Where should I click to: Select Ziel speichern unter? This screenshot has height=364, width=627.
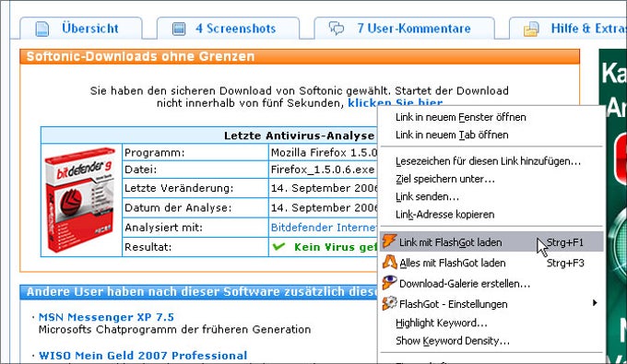point(491,179)
